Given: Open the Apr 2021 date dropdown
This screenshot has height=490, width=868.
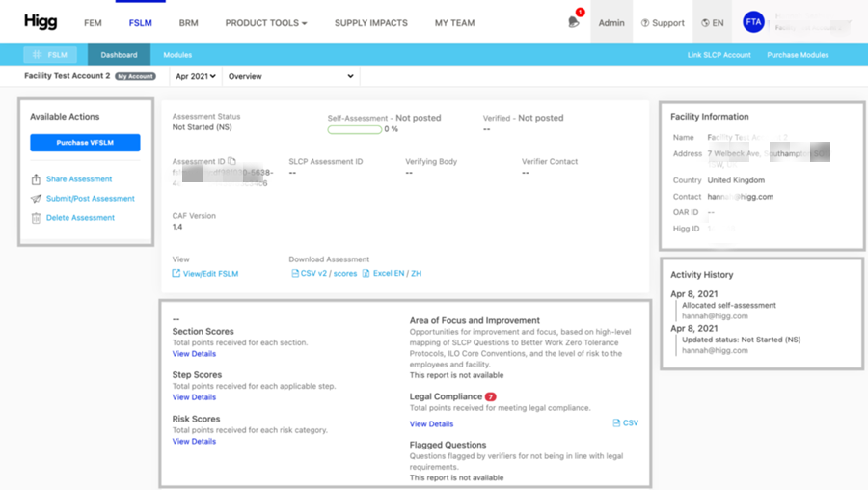Looking at the screenshot, I should tap(196, 76).
